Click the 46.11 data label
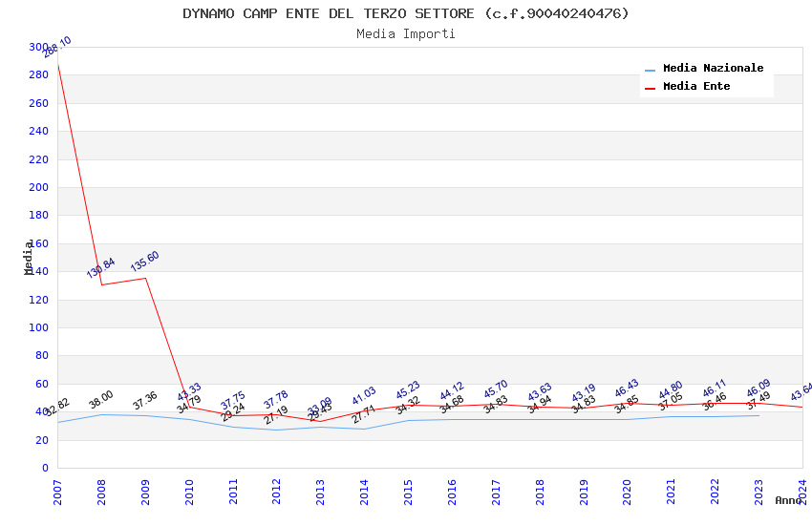812x525 pixels. (715, 388)
